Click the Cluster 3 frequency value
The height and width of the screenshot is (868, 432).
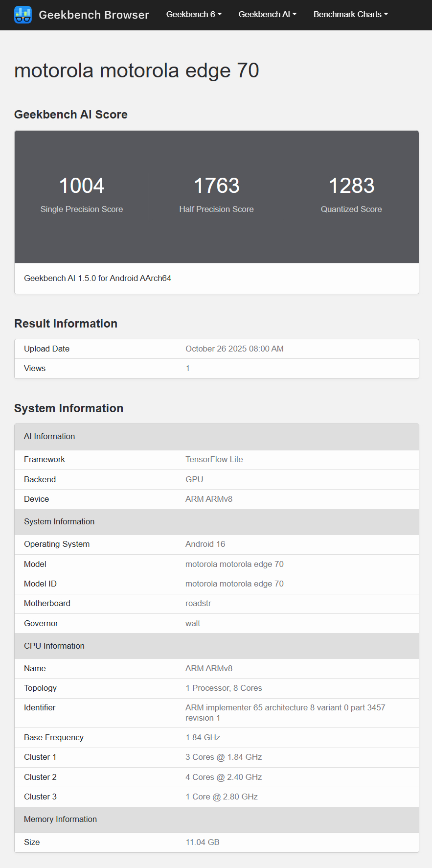(221, 797)
